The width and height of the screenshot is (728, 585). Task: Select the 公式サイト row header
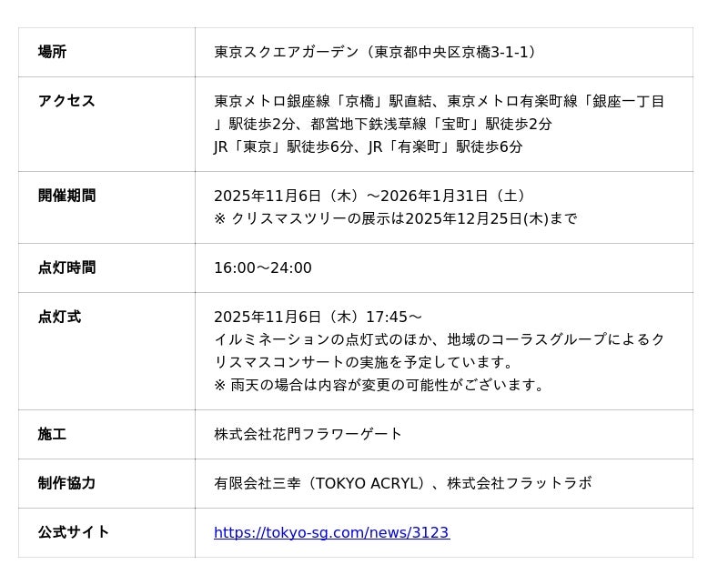tap(74, 532)
